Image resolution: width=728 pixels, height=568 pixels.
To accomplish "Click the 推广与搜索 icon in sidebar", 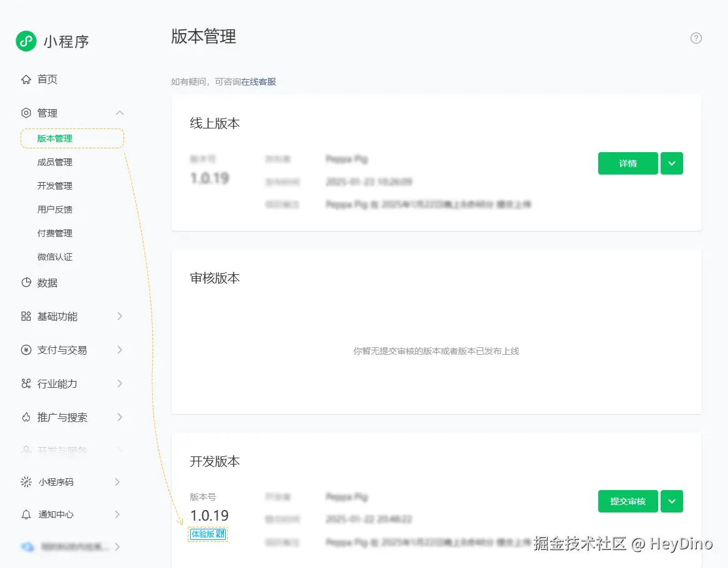I will [25, 417].
